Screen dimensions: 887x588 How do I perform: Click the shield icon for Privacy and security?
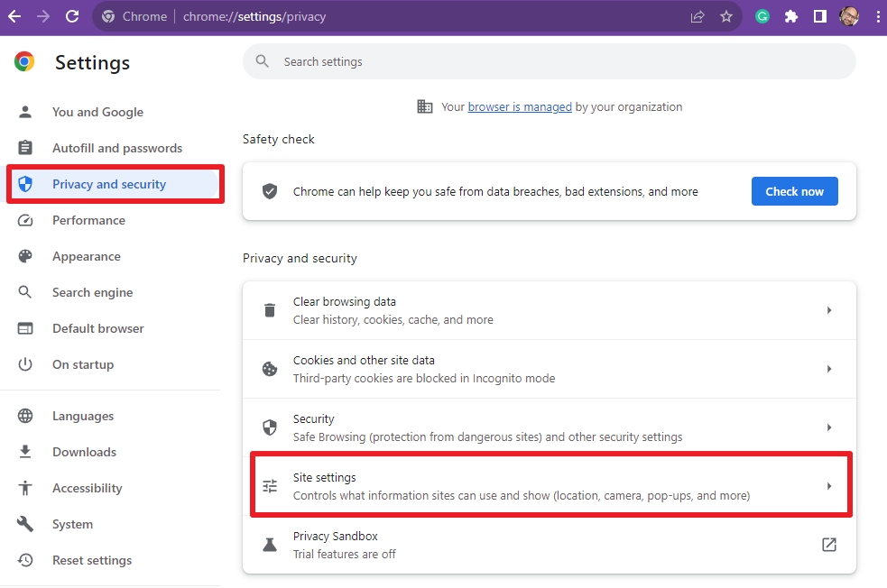(x=25, y=184)
